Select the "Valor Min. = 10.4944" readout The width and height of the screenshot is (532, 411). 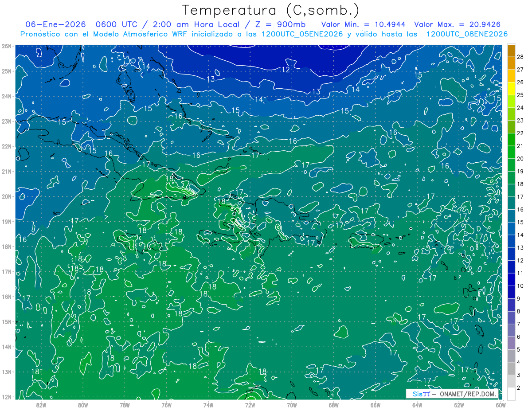tap(363, 24)
